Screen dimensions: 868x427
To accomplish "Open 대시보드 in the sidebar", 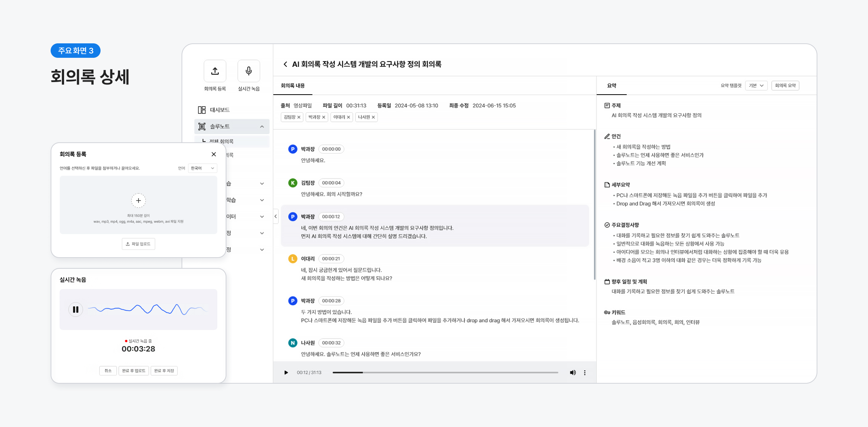I will pyautogui.click(x=220, y=110).
